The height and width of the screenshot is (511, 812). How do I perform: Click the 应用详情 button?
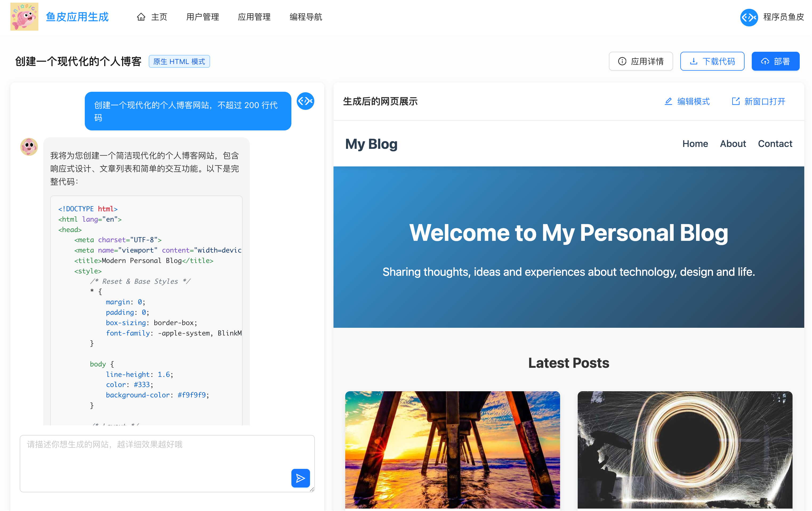point(641,61)
